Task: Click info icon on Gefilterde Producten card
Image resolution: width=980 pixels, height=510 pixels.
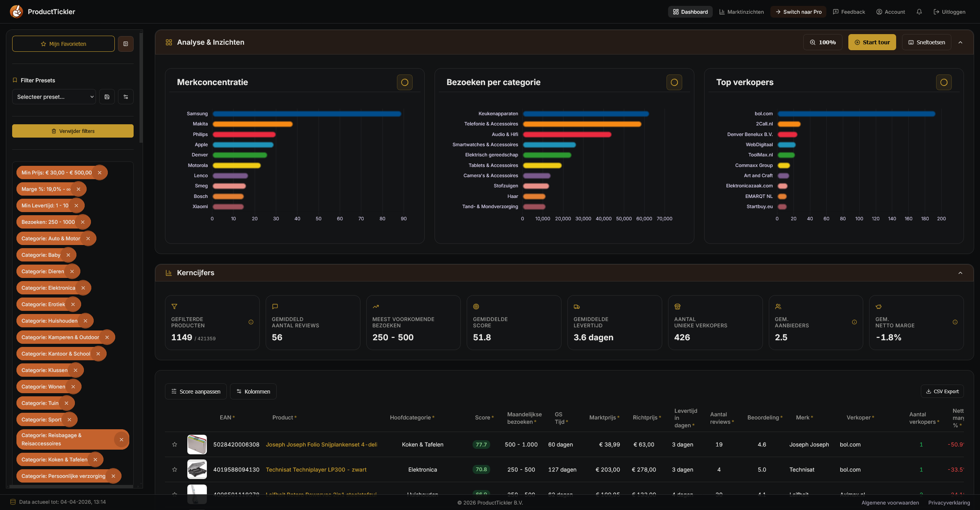Action: (x=251, y=322)
